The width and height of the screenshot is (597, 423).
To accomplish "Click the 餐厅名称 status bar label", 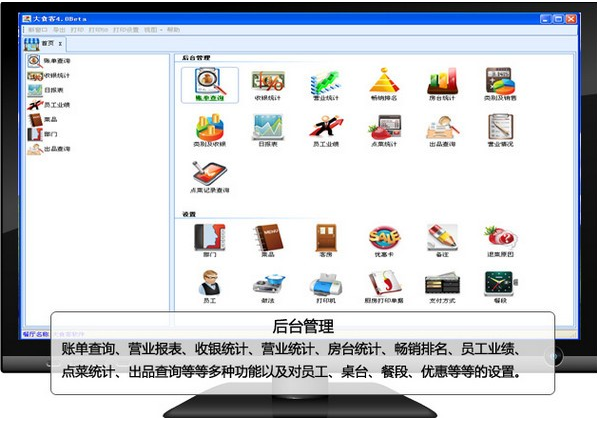I will tap(35, 334).
